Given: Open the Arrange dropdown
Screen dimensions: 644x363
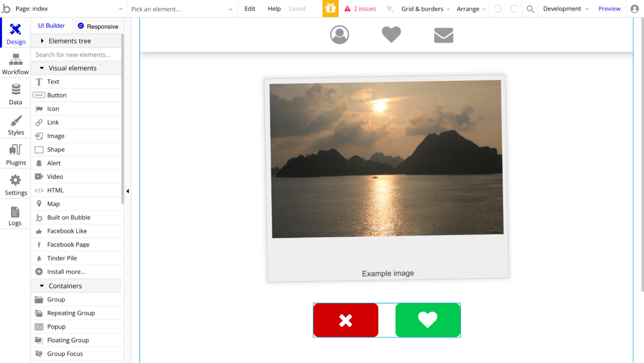Looking at the screenshot, I should (x=471, y=9).
